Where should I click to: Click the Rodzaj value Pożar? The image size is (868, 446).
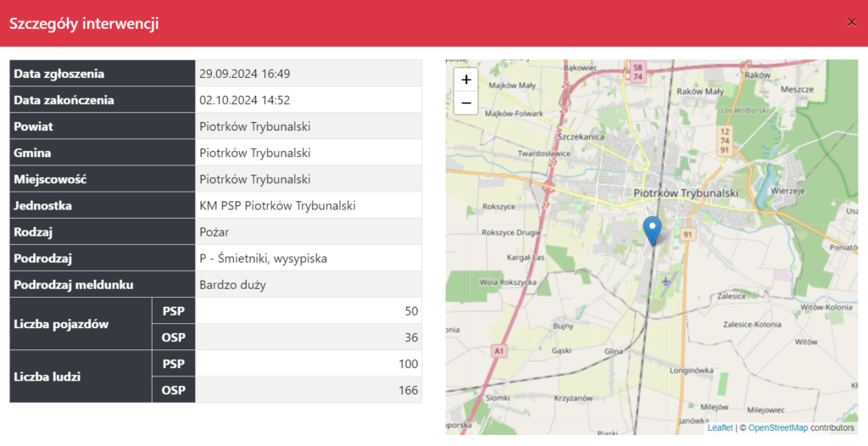pyautogui.click(x=214, y=232)
